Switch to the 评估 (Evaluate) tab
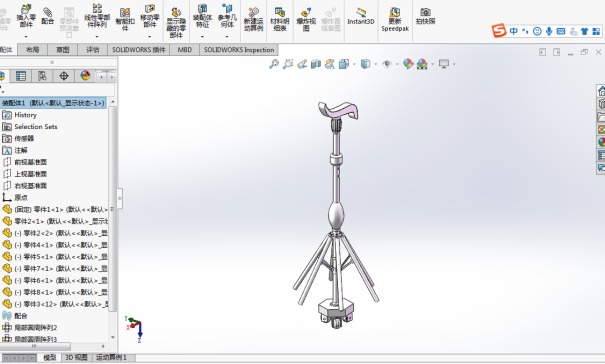 pyautogui.click(x=93, y=50)
